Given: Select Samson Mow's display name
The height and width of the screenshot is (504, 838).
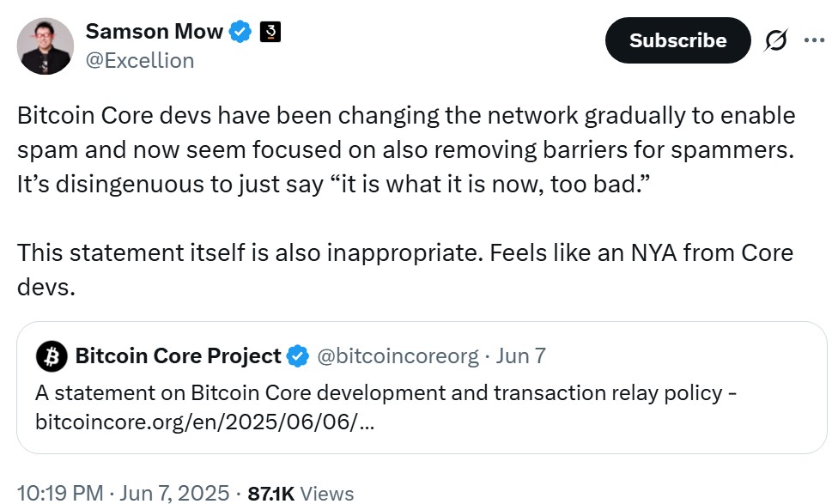Looking at the screenshot, I should 153,31.
